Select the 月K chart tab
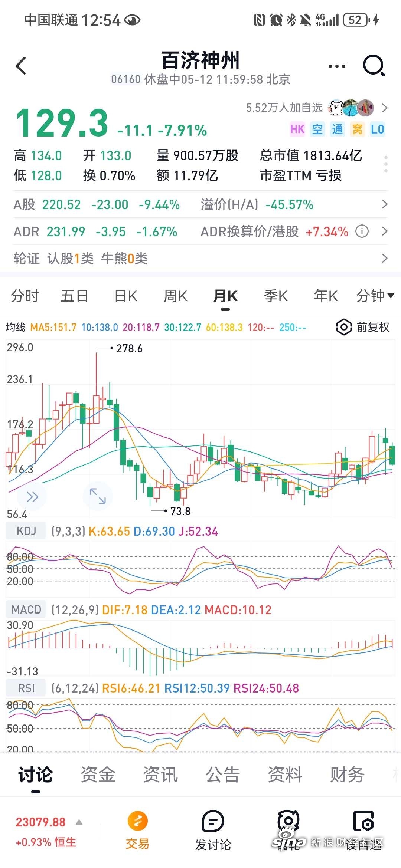This screenshot has width=401, height=868. pos(225,296)
